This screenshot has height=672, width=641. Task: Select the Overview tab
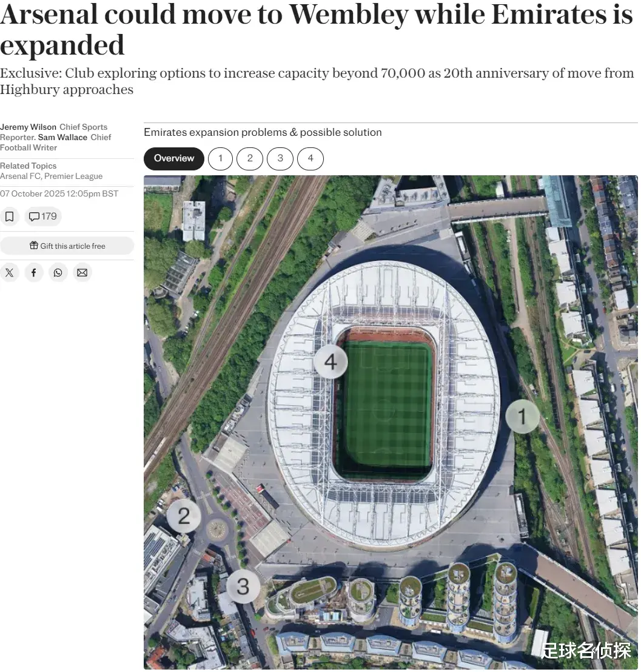[174, 158]
